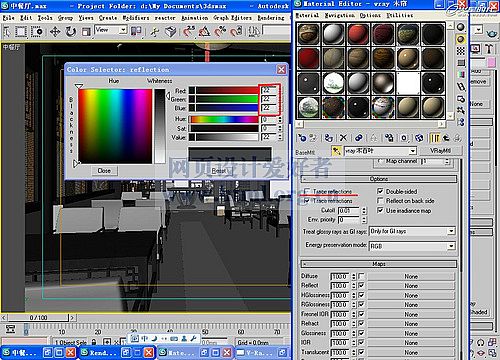
Task: Uncheck the Double-sided option
Action: [380, 191]
